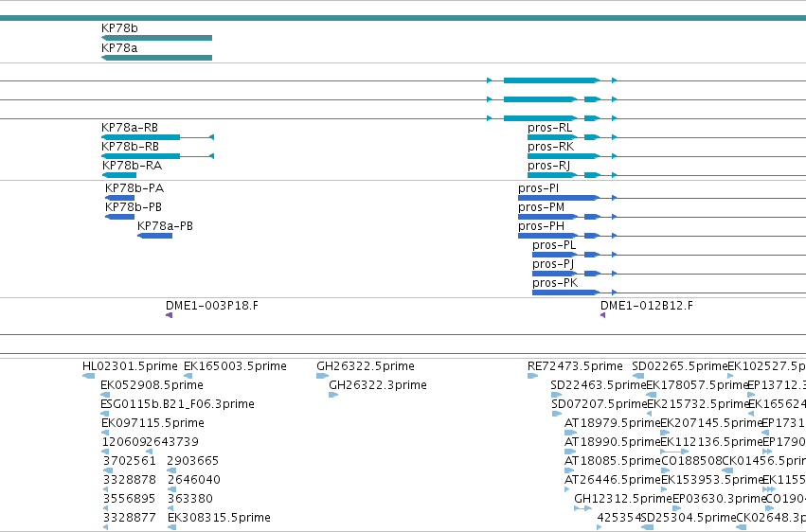
Task: Select EST AT18085.5prime
Action: pyautogui.click(x=569, y=470)
